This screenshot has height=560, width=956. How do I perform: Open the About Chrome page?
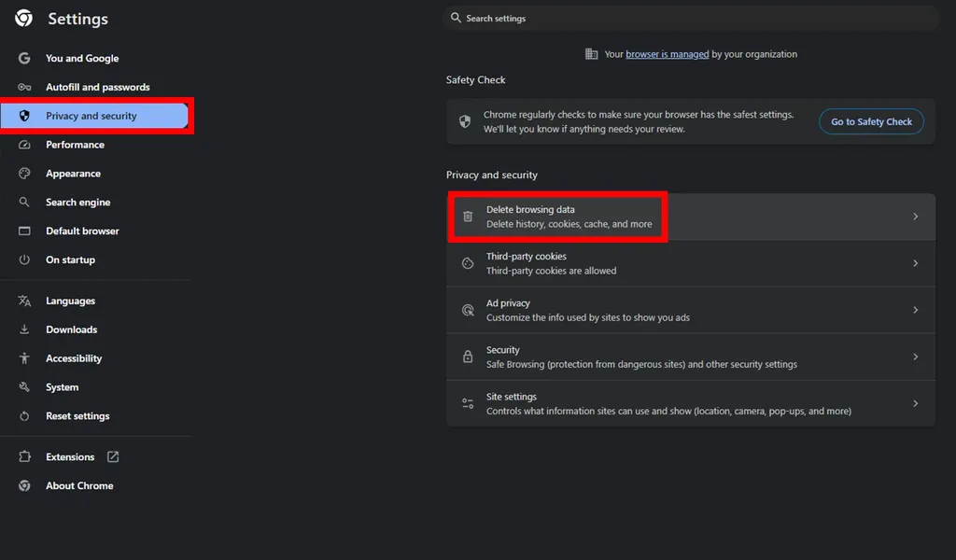[79, 486]
